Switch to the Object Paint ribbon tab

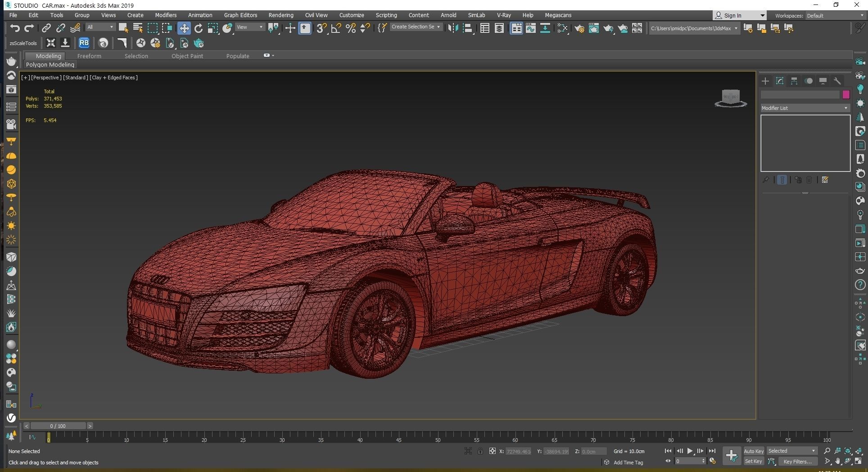coord(187,56)
